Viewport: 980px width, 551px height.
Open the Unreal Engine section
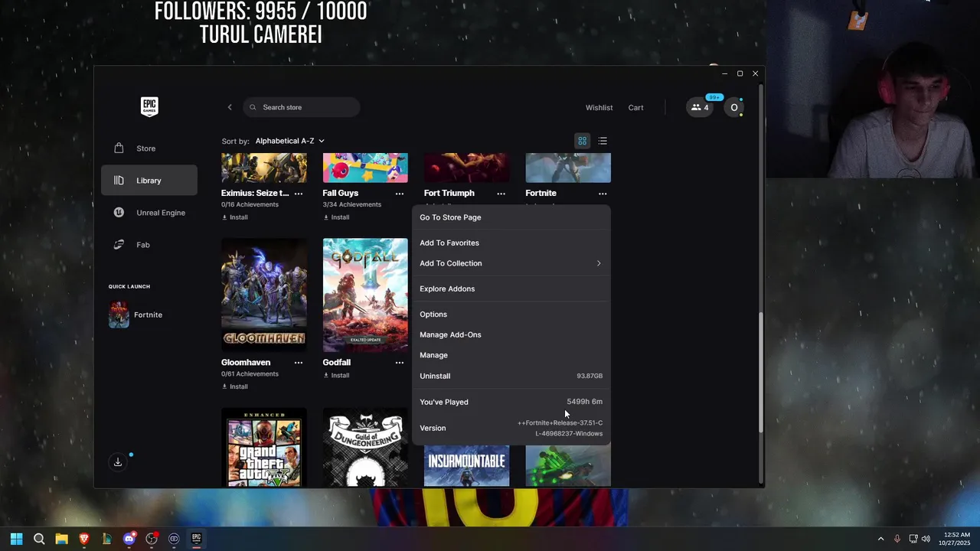point(149,213)
